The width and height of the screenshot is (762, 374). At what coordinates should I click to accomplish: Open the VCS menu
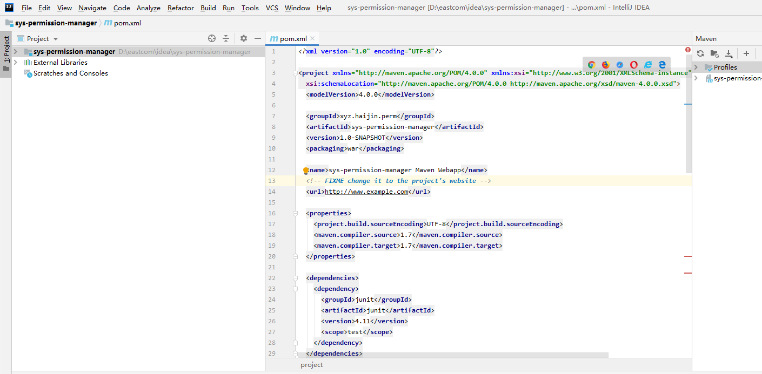[272, 8]
